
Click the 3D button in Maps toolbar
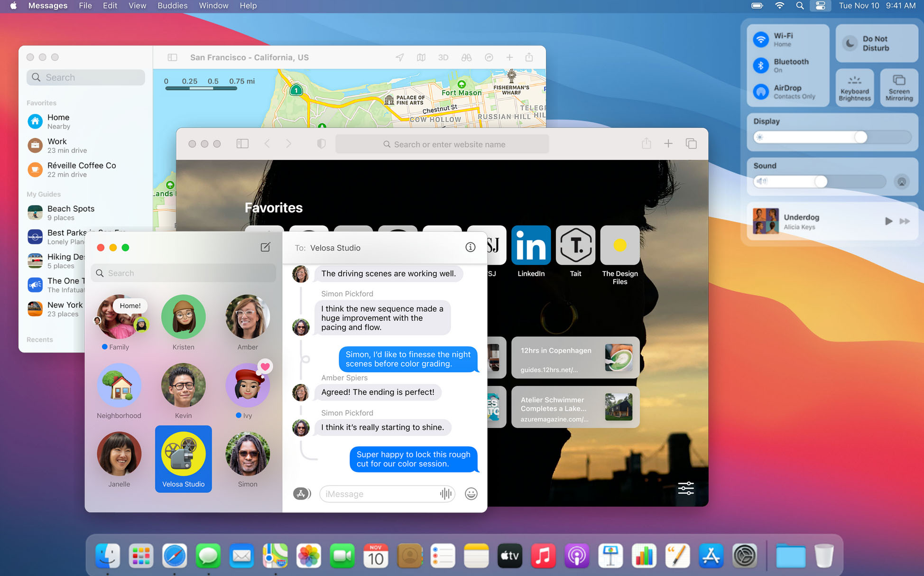pyautogui.click(x=441, y=58)
